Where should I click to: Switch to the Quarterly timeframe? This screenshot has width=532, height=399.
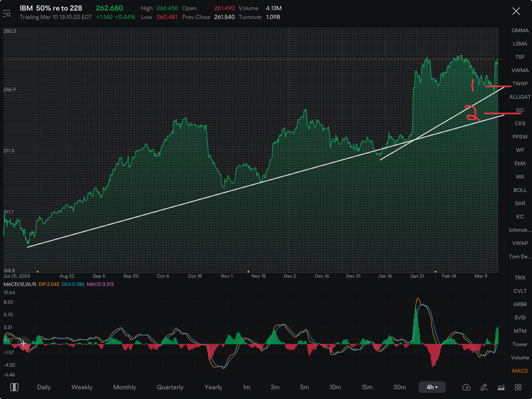coord(170,387)
